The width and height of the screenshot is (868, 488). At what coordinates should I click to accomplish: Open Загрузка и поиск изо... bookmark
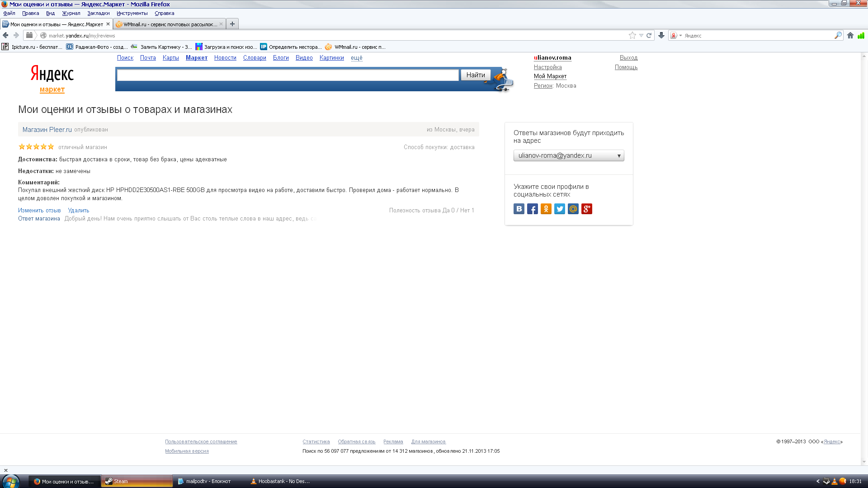pyautogui.click(x=226, y=47)
